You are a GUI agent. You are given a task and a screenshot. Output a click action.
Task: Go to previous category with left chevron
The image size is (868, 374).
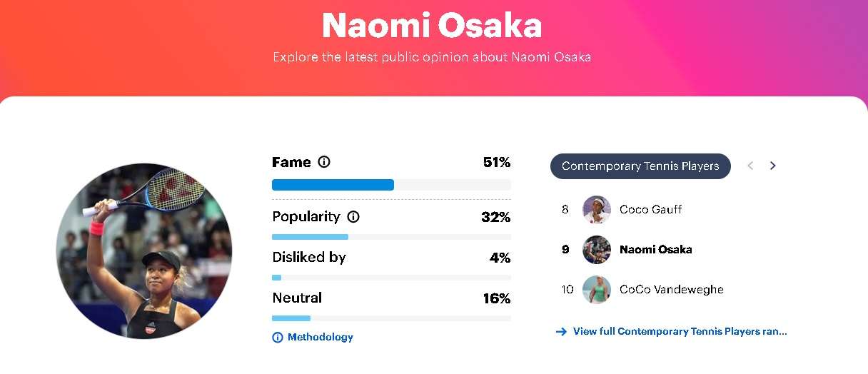tap(750, 166)
